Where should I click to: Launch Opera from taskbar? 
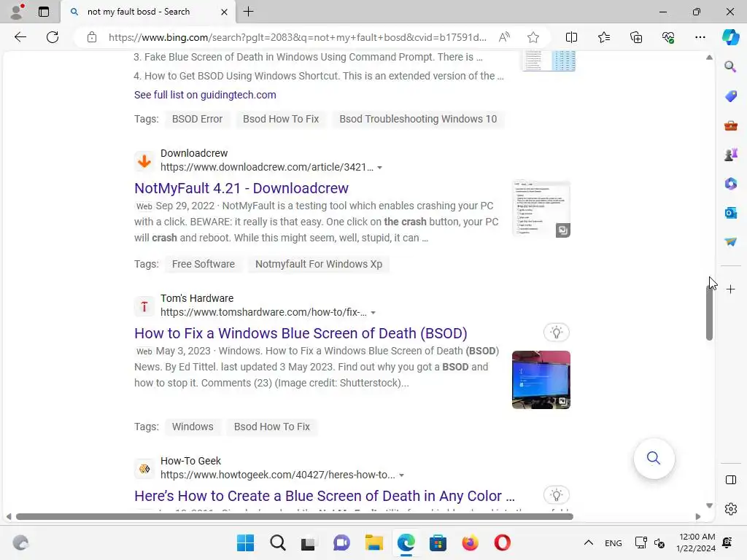(x=502, y=542)
